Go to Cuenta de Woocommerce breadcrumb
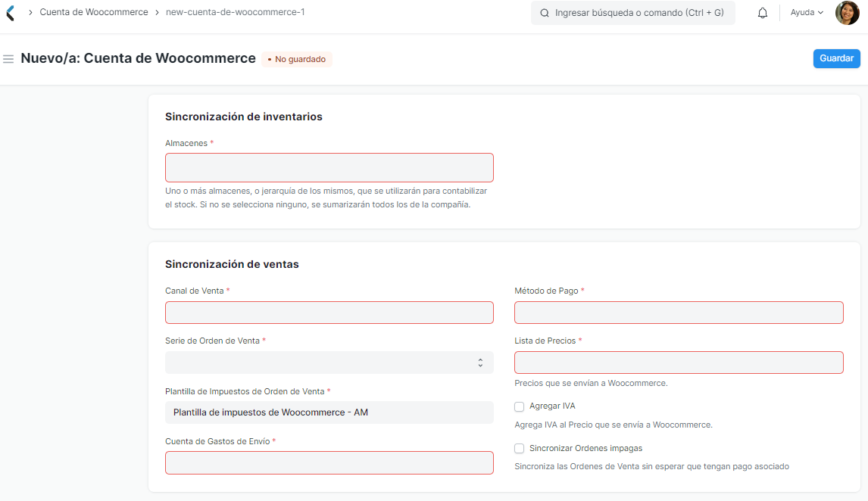This screenshot has width=868, height=501. (94, 12)
